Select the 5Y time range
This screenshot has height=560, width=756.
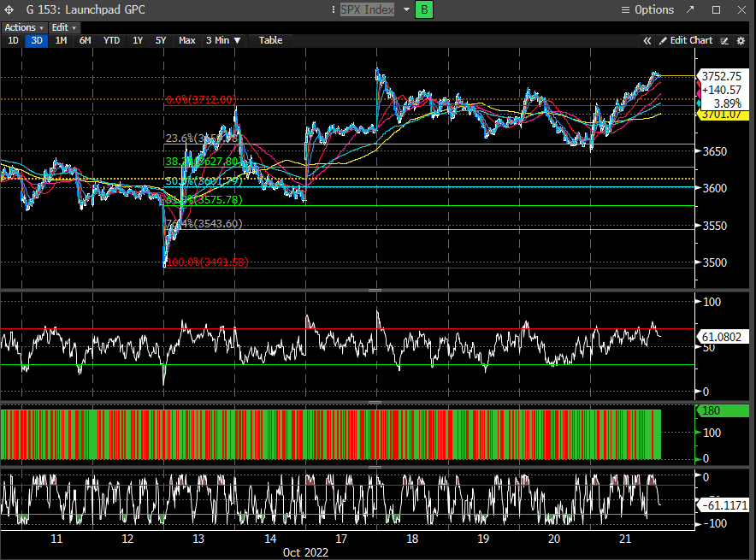(161, 40)
